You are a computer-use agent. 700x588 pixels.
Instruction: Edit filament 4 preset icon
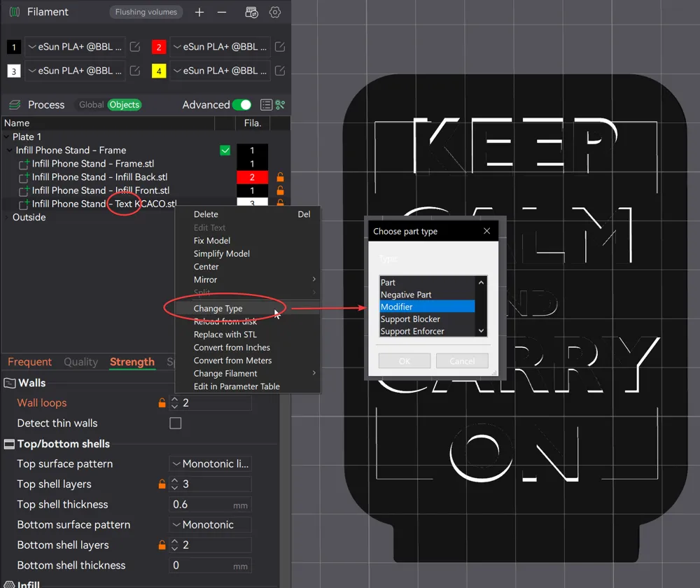pyautogui.click(x=279, y=71)
